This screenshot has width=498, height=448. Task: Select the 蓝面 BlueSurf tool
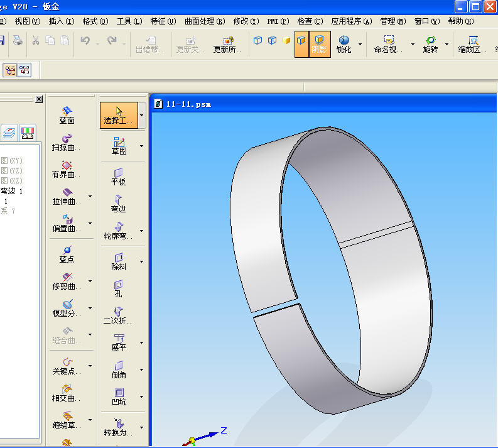pos(67,115)
